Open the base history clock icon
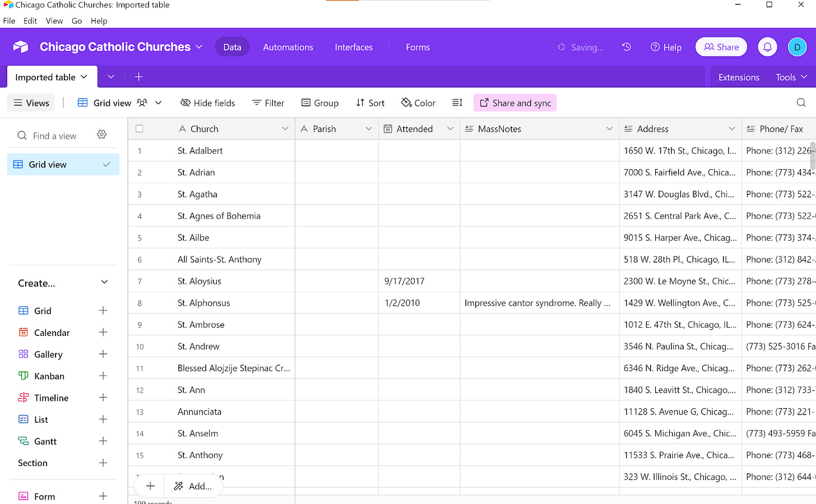 [x=627, y=47]
